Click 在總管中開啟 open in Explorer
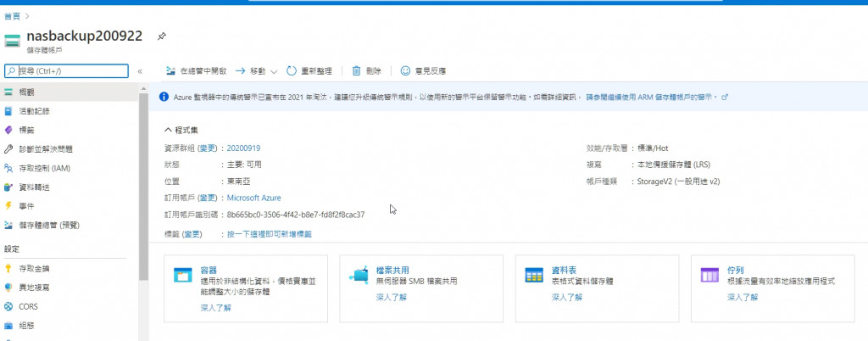This screenshot has width=868, height=341. (x=197, y=71)
